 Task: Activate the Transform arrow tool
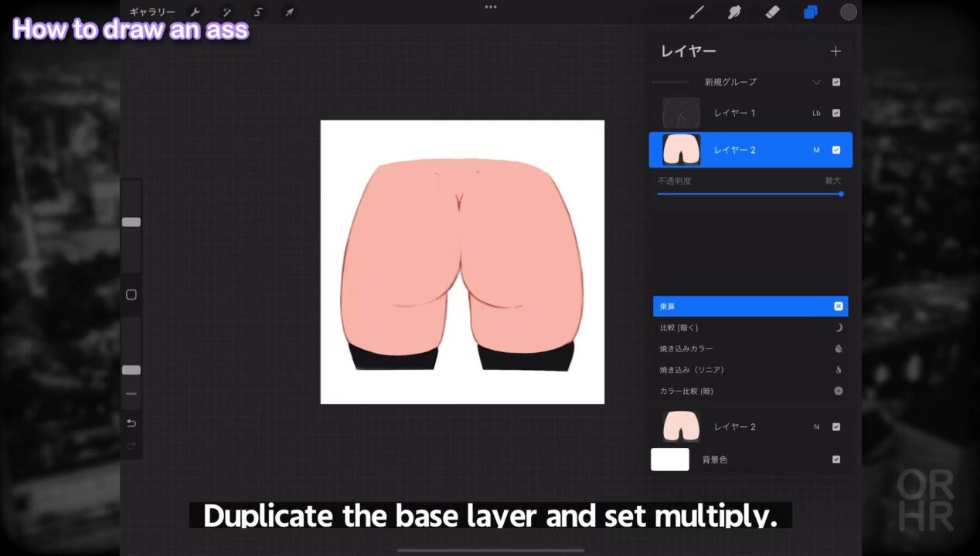tap(290, 12)
